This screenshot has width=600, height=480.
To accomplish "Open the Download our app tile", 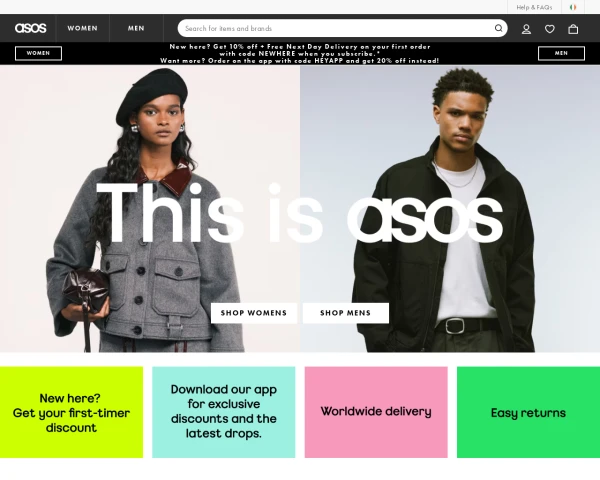I will (x=223, y=412).
